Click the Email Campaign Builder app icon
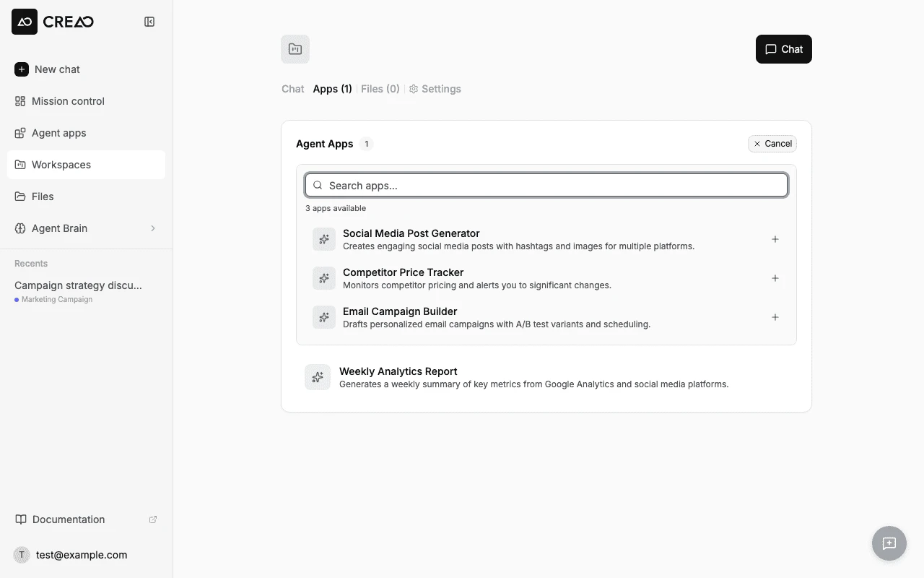The image size is (924, 578). [323, 317]
